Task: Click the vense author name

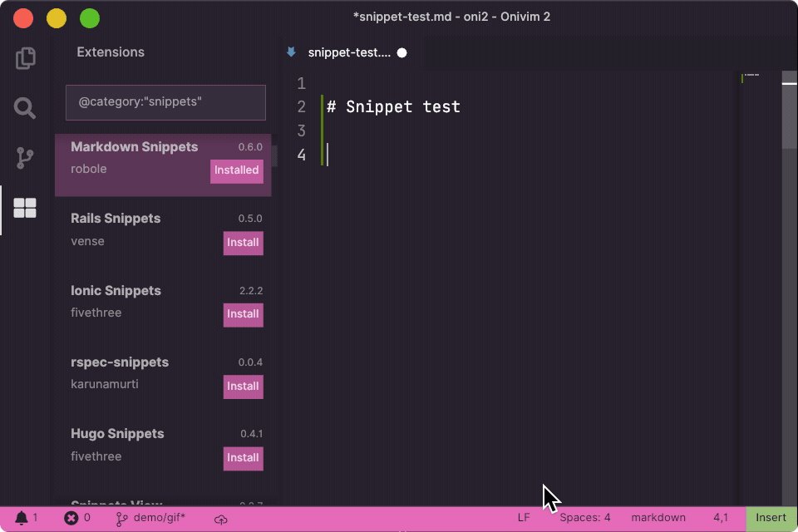Action: pos(87,241)
